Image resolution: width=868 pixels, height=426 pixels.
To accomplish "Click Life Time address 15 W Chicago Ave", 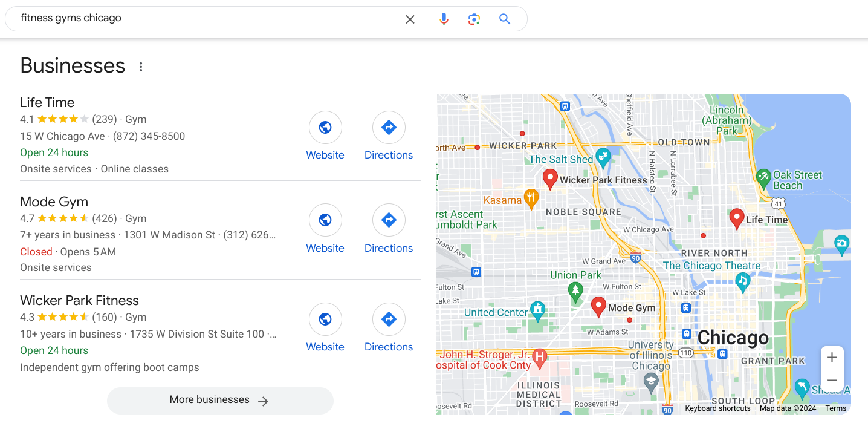I will [x=62, y=136].
